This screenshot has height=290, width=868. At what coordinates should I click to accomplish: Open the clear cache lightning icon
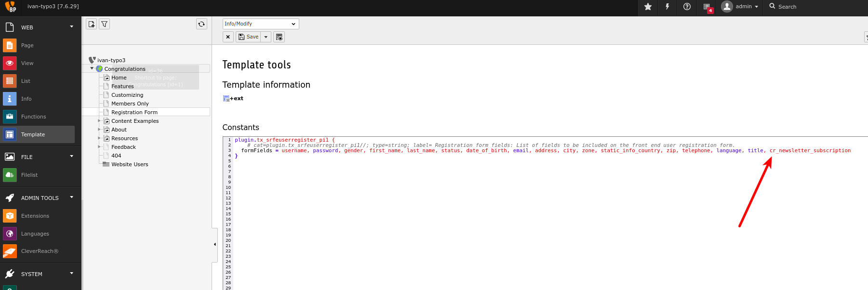(668, 7)
